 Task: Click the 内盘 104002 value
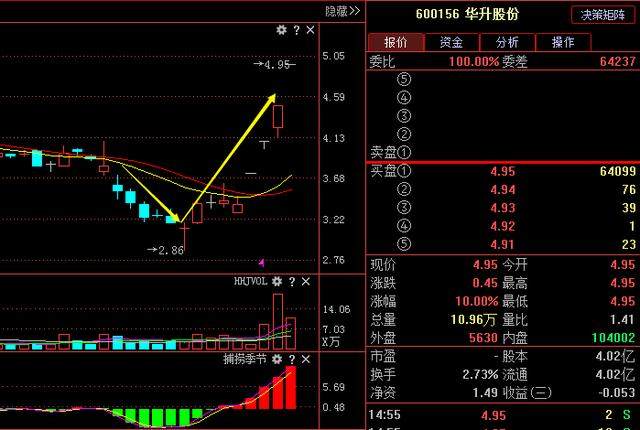pos(613,338)
